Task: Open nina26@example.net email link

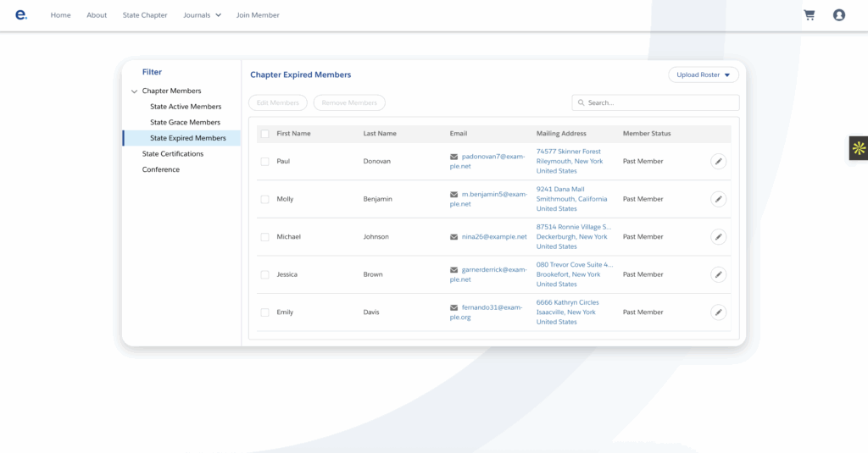Action: [494, 237]
